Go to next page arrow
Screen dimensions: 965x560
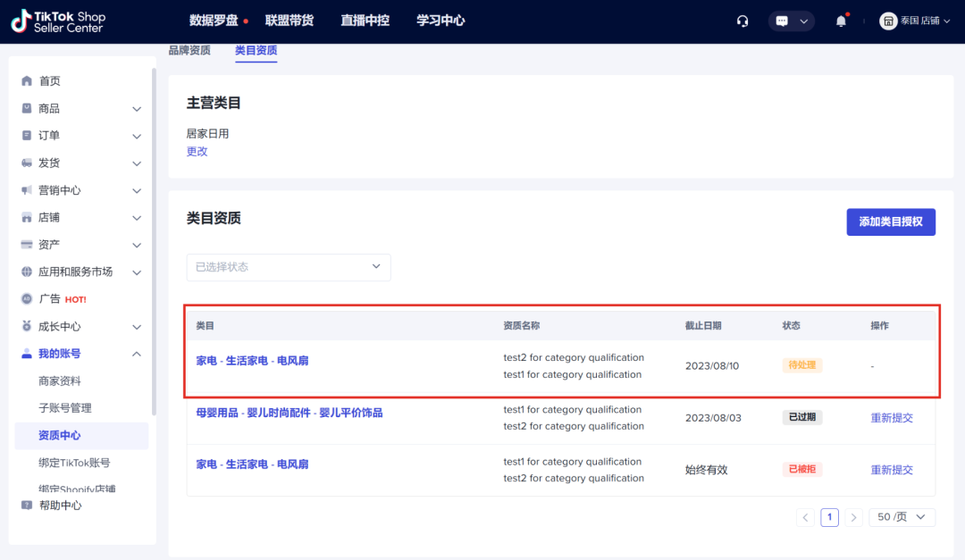tap(853, 517)
